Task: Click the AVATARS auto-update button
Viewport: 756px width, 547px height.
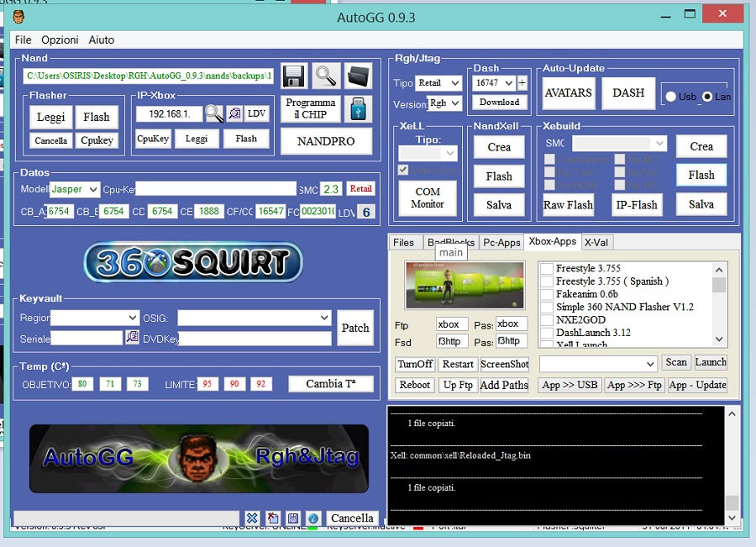Action: (568, 92)
